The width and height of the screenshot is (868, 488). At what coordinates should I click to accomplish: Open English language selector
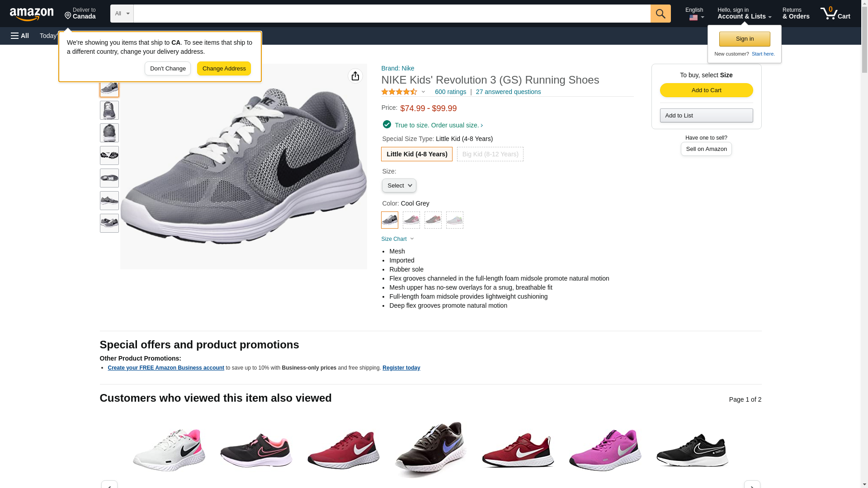(694, 14)
